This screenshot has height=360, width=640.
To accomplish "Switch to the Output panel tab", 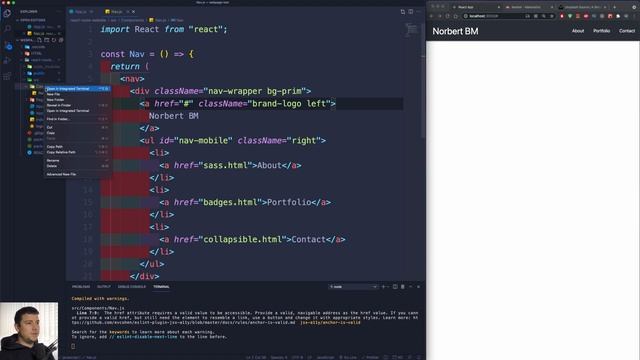I will pyautogui.click(x=104, y=287).
